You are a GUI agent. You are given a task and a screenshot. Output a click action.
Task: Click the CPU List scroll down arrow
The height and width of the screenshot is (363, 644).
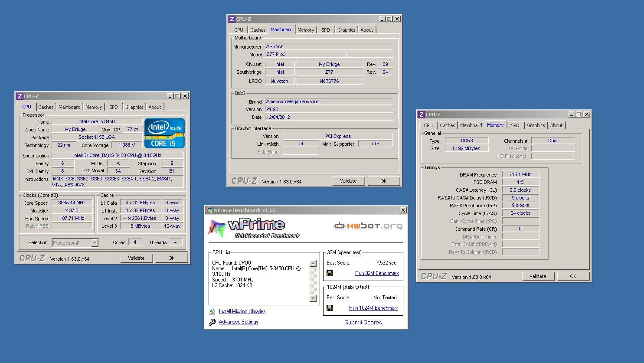pyautogui.click(x=313, y=298)
